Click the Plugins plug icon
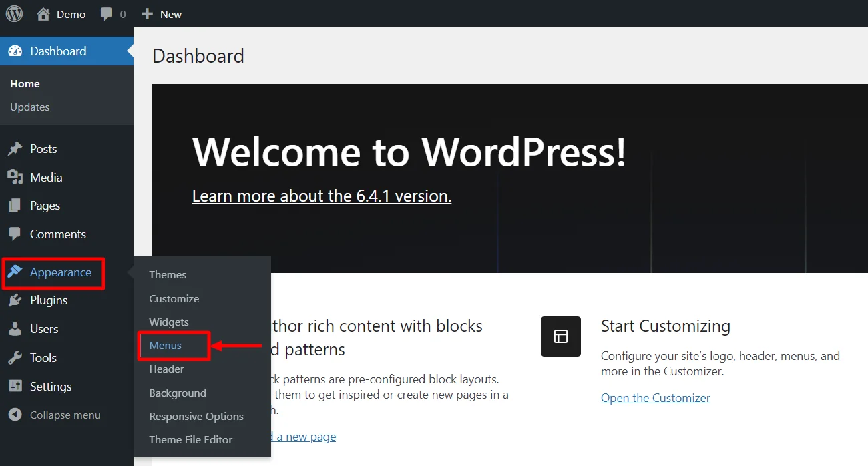Viewport: 868px width, 466px height. tap(15, 300)
